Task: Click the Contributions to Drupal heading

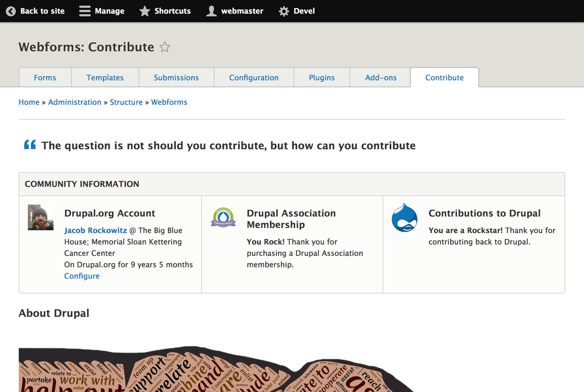Action: 485,214
